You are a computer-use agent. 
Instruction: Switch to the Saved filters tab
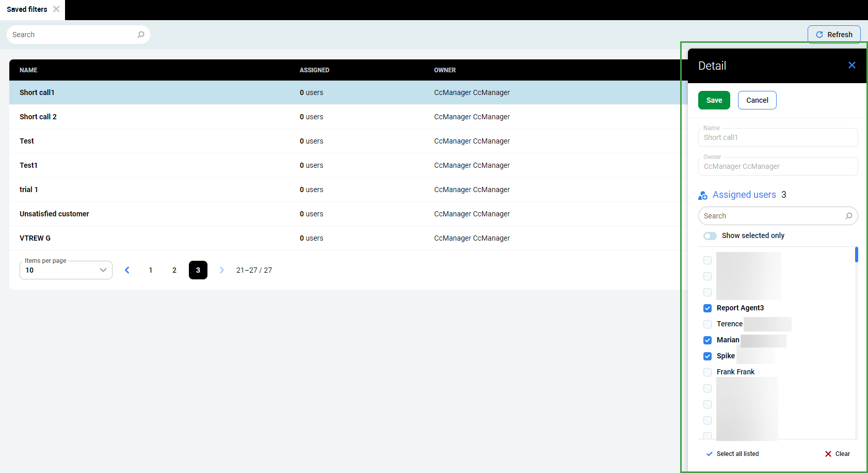pyautogui.click(x=26, y=9)
